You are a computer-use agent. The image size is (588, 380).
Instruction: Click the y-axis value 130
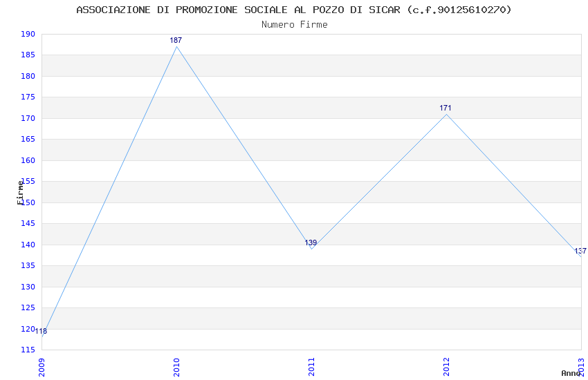coord(28,287)
